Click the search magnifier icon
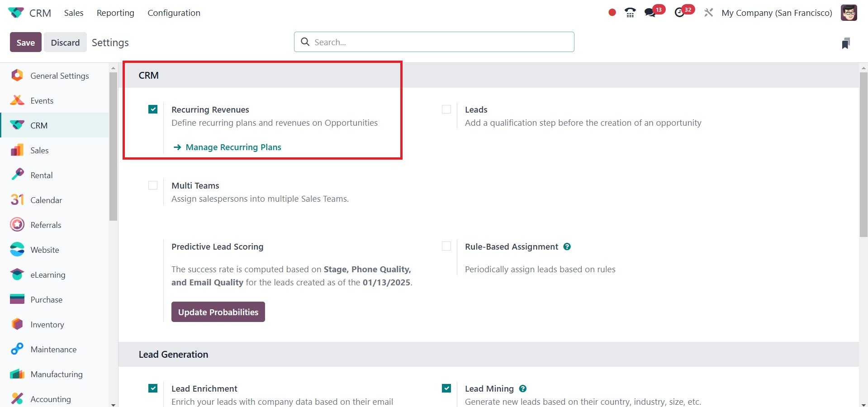The height and width of the screenshot is (407, 868). coord(305,42)
